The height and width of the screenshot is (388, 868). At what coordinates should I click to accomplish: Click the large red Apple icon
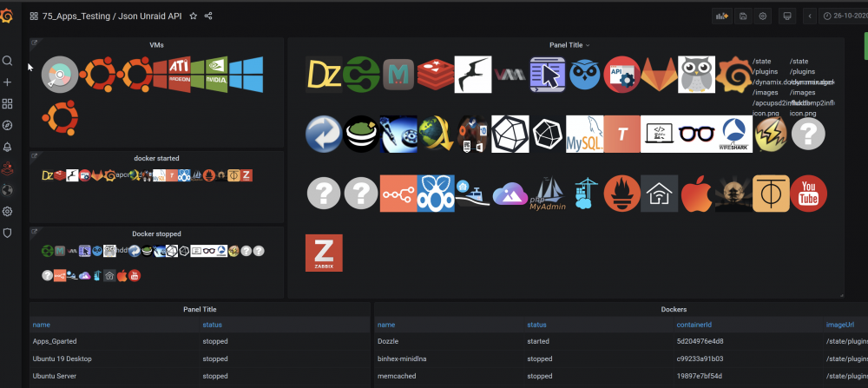(x=696, y=194)
